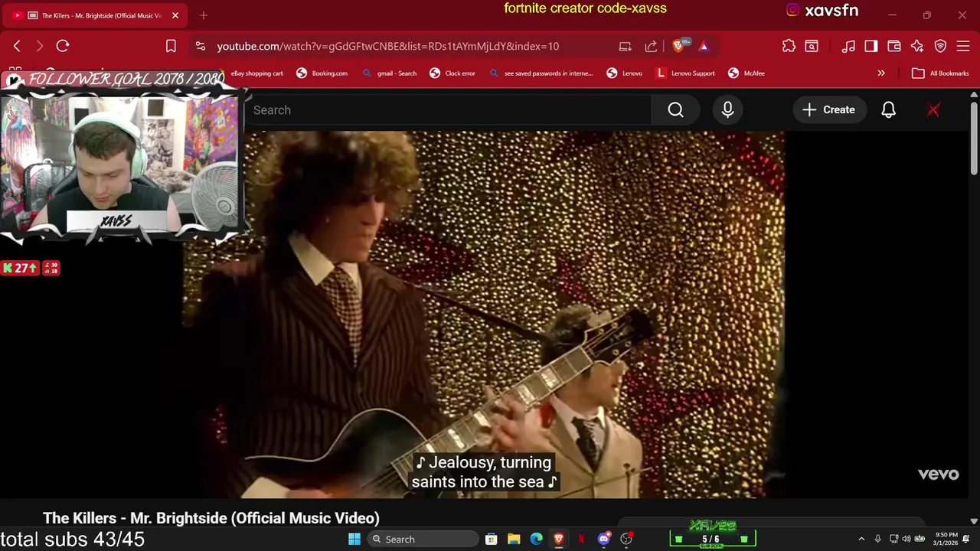Click the music video player area
The height and width of the screenshot is (551, 980).
(x=483, y=315)
